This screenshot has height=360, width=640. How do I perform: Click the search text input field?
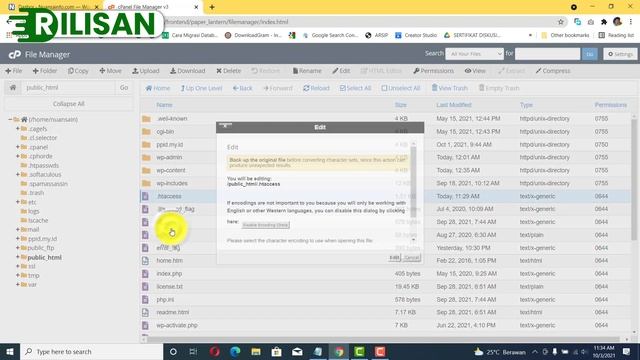(547, 53)
